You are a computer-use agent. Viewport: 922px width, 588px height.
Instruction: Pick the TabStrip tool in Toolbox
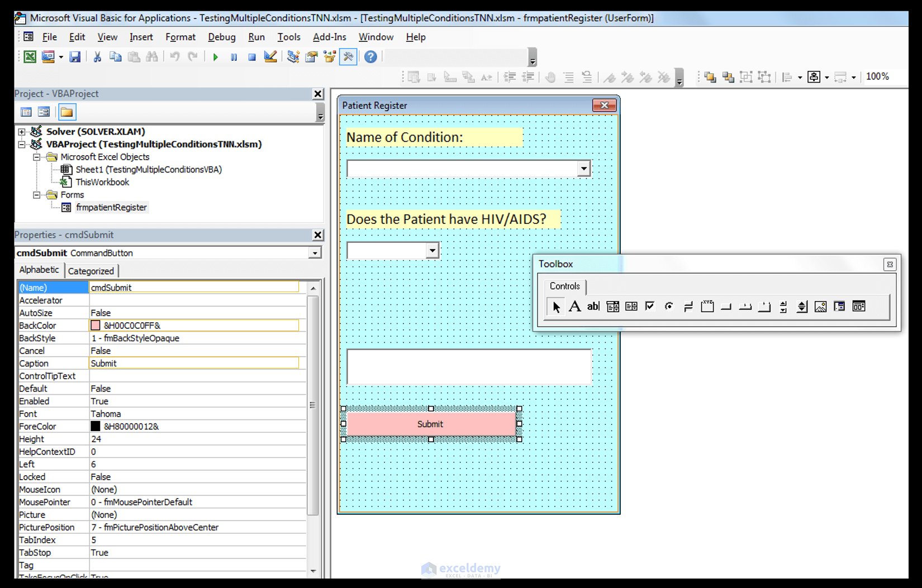745,307
